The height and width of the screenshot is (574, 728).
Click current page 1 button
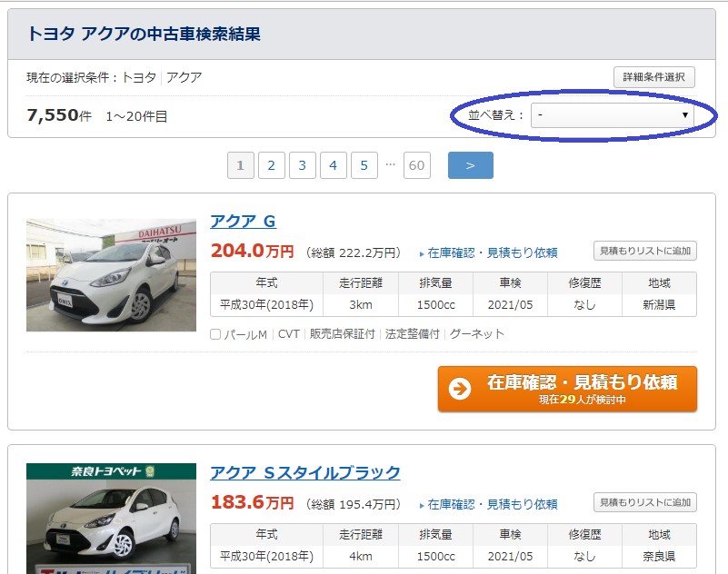pos(241,165)
